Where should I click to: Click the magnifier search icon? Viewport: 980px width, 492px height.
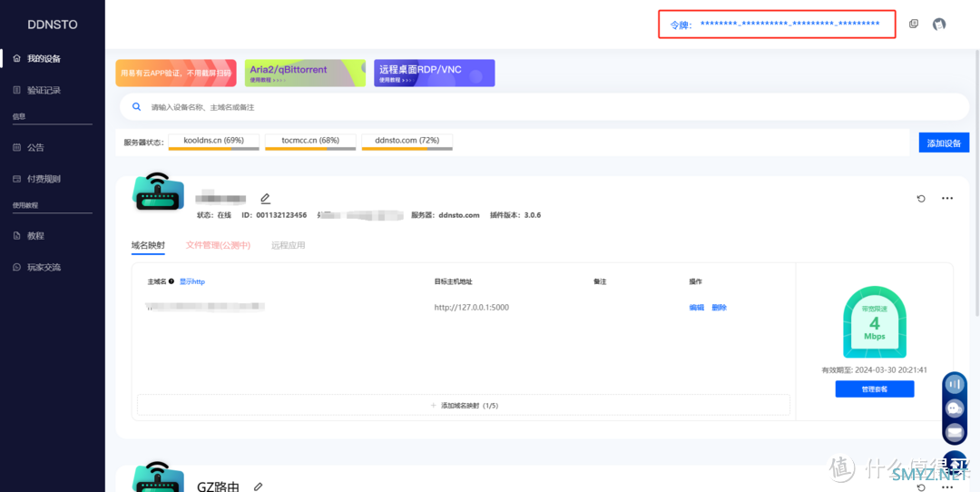[137, 107]
